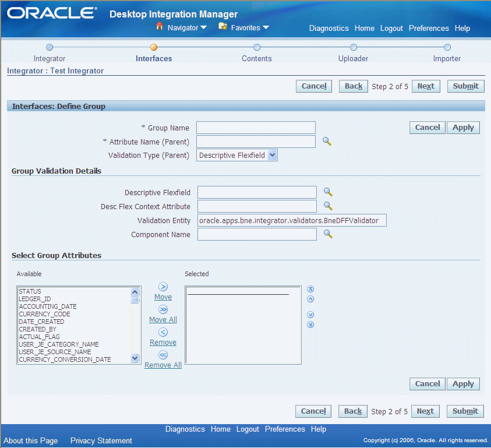
Task: Go to Importer step label
Action: [x=447, y=59]
